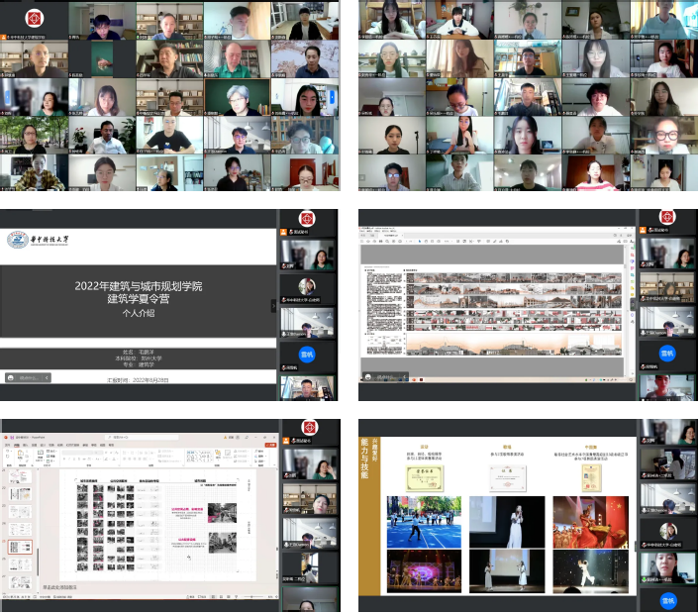Click the orange host badge beside the title slide
Viewport: 700px width, 614px height.
(285, 233)
